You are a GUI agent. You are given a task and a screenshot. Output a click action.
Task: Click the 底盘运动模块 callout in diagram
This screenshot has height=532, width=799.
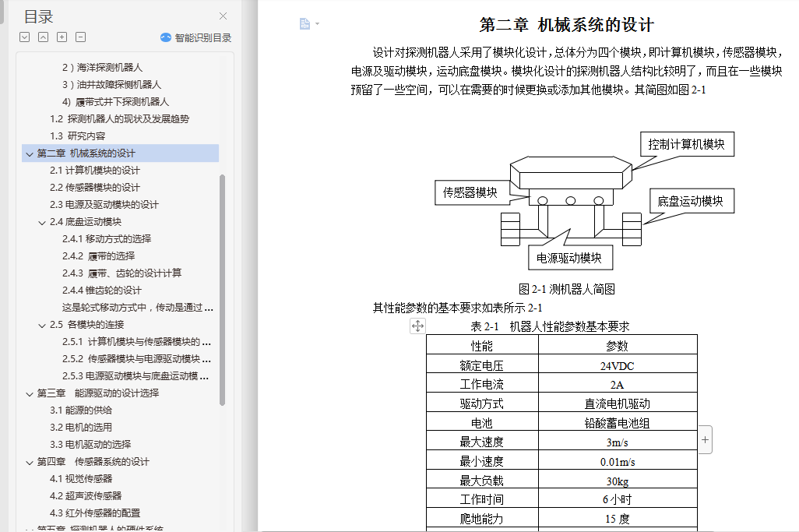click(691, 201)
